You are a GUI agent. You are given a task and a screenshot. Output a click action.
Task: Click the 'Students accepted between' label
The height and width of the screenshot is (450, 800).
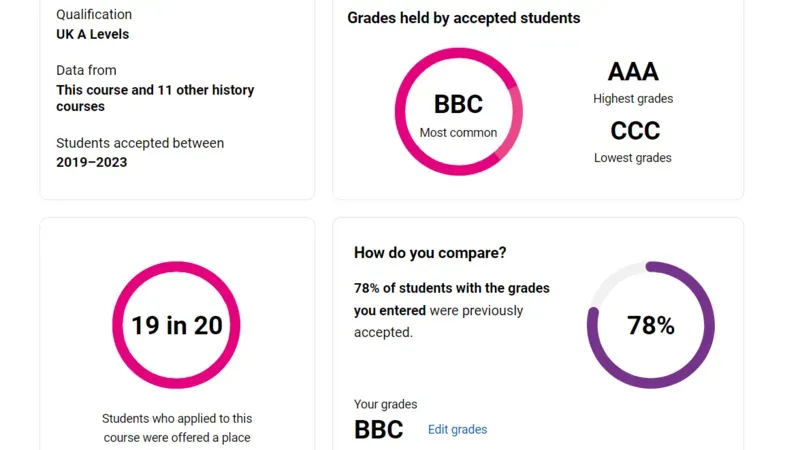click(x=140, y=143)
